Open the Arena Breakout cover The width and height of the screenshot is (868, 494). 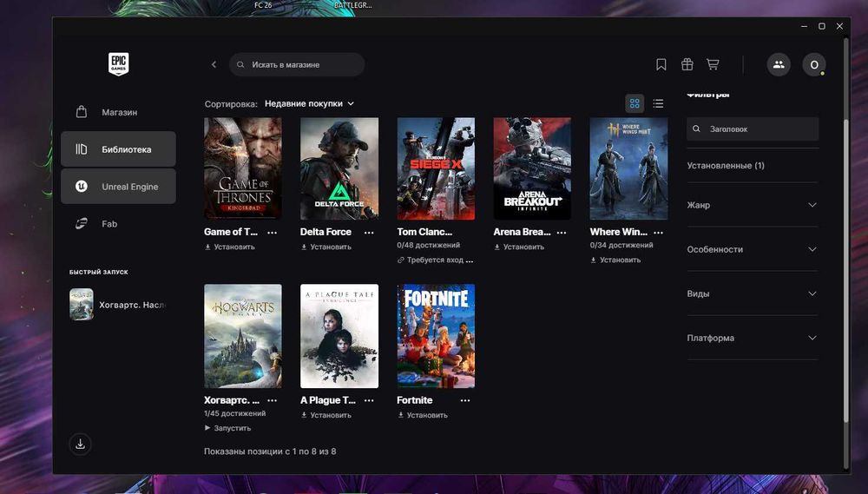pos(532,168)
